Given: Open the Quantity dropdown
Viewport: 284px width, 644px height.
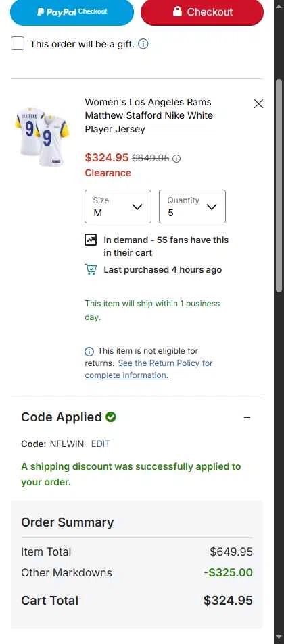Looking at the screenshot, I should [x=192, y=207].
